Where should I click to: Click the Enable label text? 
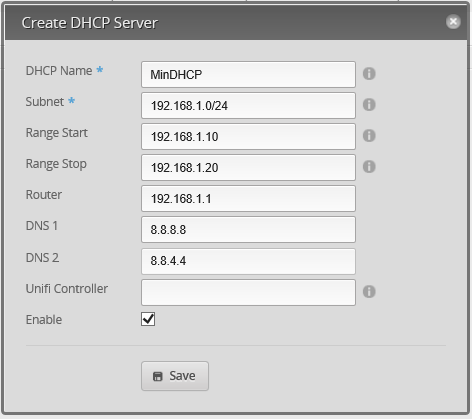point(44,320)
